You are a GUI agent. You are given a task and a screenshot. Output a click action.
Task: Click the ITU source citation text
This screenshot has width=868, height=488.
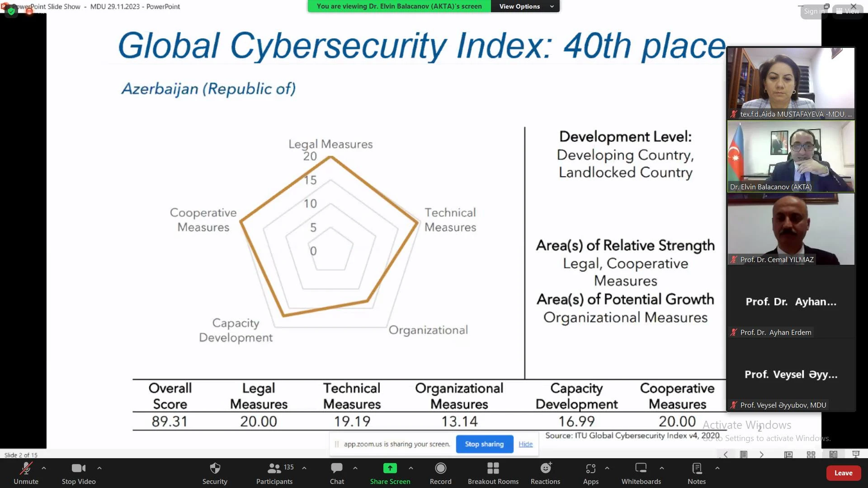(x=632, y=436)
